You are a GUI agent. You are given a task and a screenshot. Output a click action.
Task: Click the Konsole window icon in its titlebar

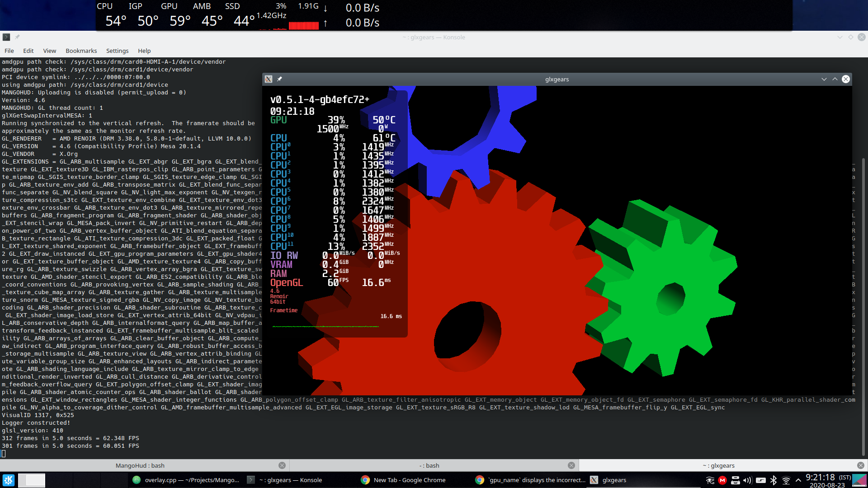pos(6,37)
